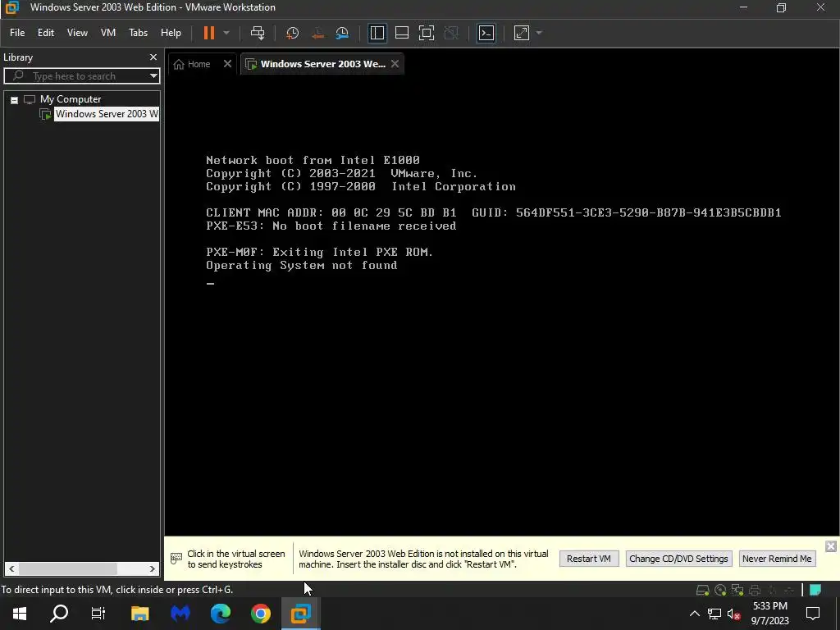Viewport: 840px width, 630px height.
Task: Click left arrow of library horizontal scrollbar
Action: pos(11,569)
